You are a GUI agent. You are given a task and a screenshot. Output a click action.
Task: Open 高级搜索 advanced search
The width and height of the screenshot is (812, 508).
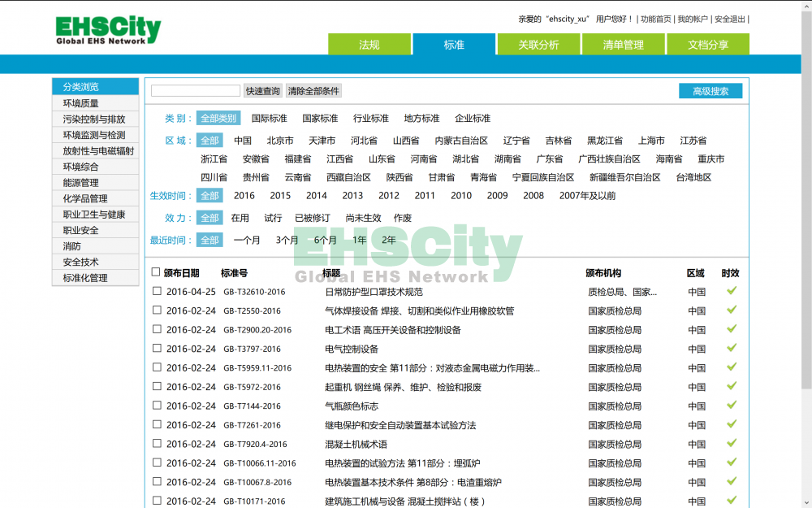(x=710, y=91)
